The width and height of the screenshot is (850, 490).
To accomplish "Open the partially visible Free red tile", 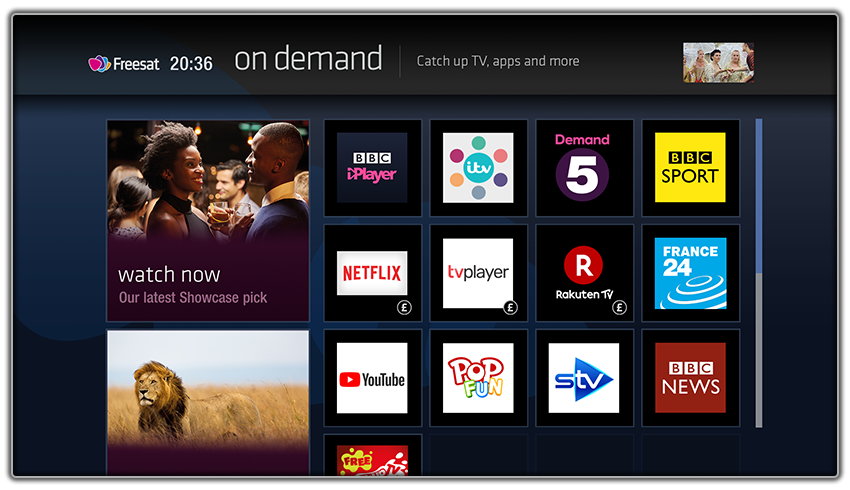I will point(372,455).
